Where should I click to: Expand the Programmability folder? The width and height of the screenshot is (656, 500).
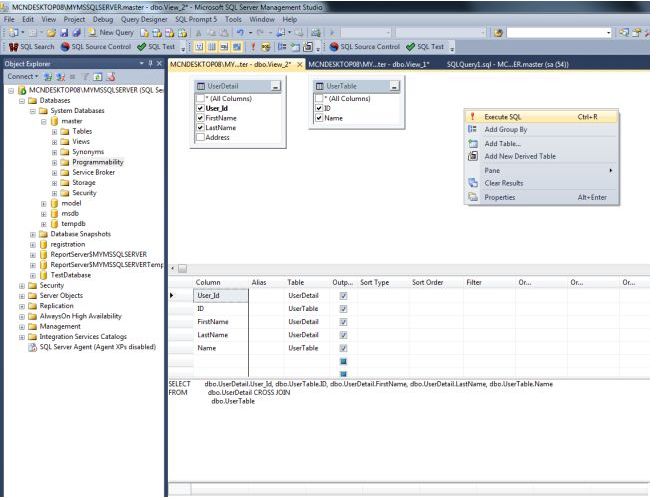click(x=54, y=163)
